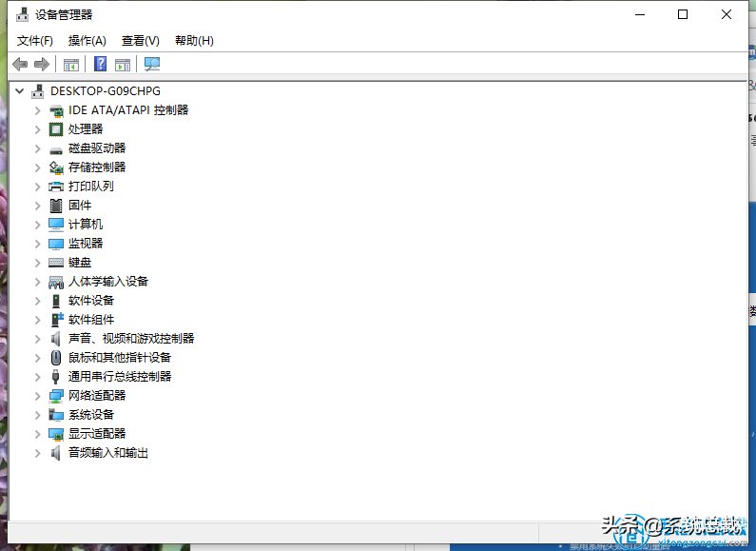
Task: Open the blue question mark Help icon
Action: point(100,64)
